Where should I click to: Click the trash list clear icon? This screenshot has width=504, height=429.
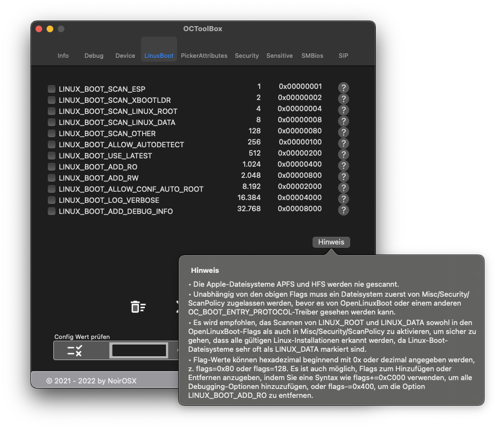(x=138, y=307)
